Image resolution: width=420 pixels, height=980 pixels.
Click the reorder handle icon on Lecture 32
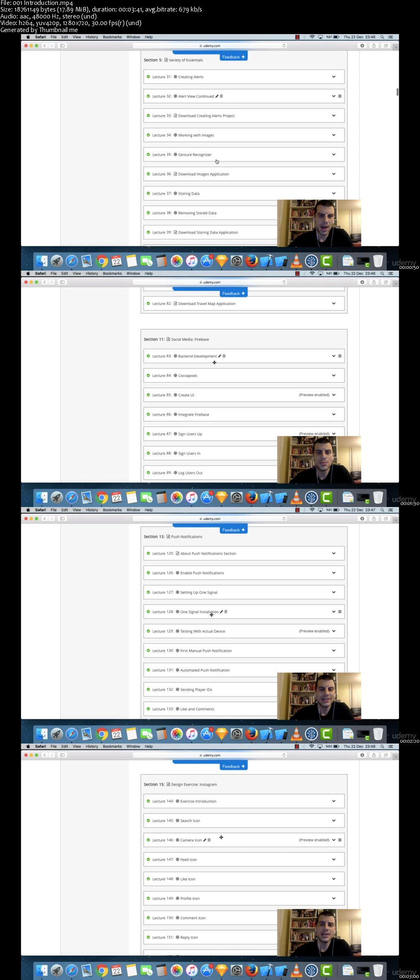(340, 96)
